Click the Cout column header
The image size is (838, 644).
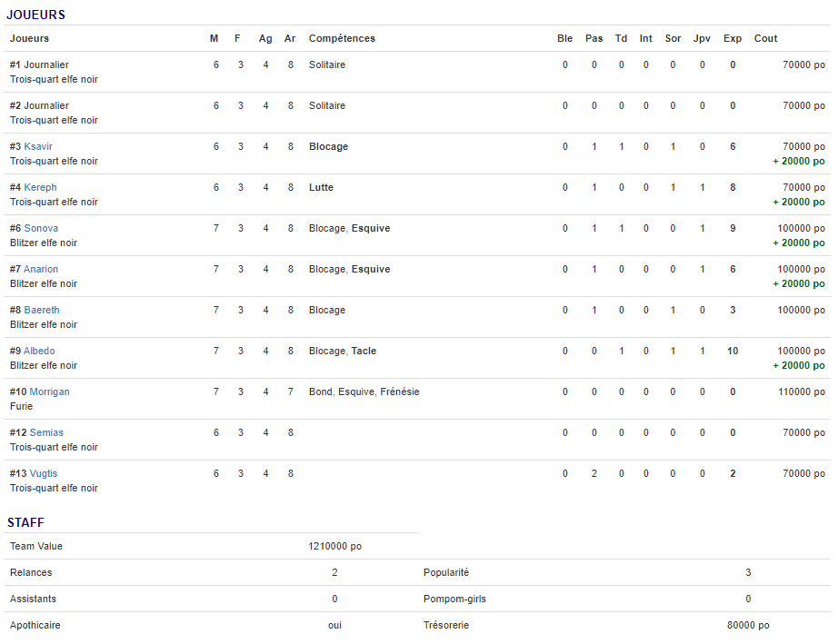click(x=765, y=38)
